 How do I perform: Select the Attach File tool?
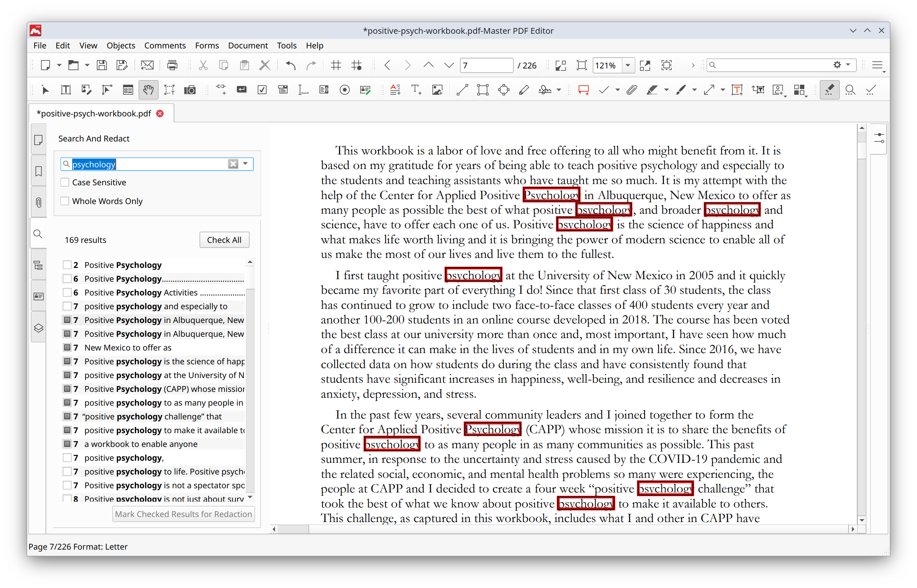tap(632, 89)
